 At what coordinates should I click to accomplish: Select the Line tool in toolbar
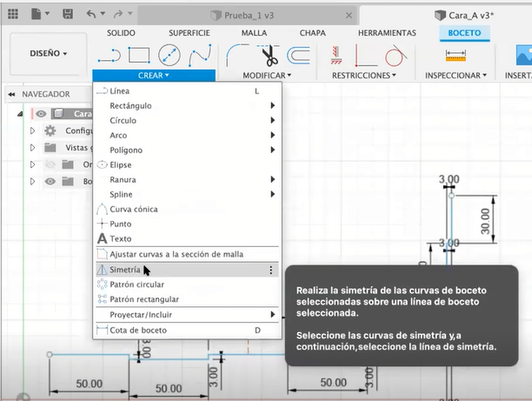[110, 56]
